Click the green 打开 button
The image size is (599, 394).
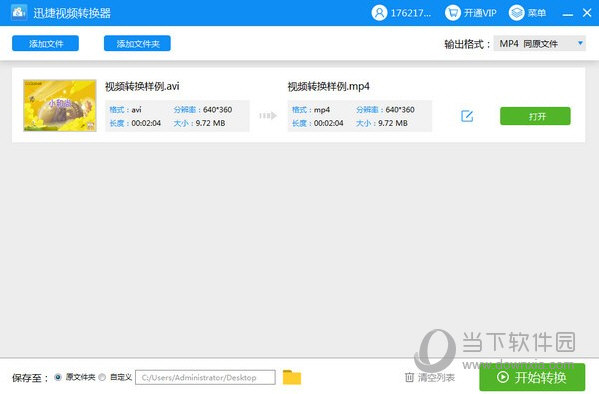[x=535, y=116]
